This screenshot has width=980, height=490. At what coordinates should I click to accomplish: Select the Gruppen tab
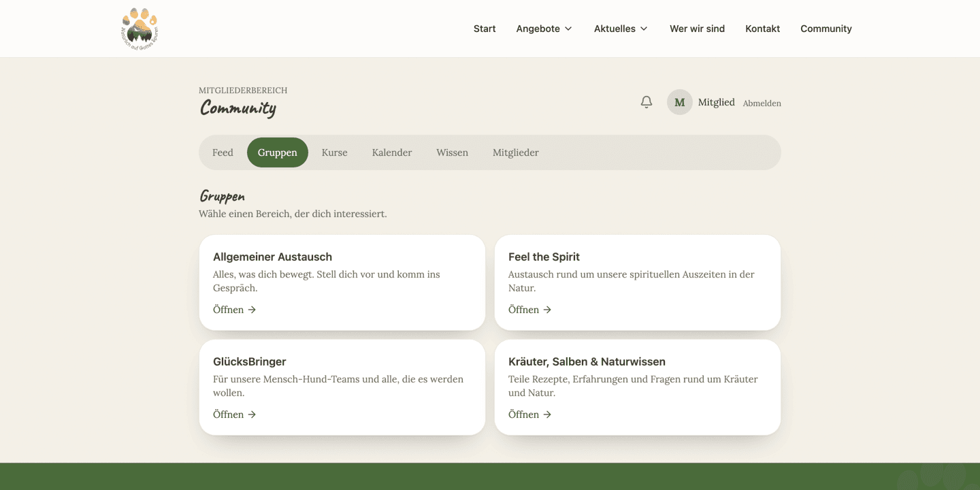click(278, 152)
